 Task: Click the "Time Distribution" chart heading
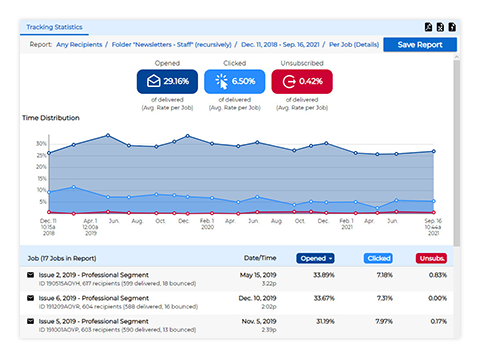pyautogui.click(x=51, y=118)
